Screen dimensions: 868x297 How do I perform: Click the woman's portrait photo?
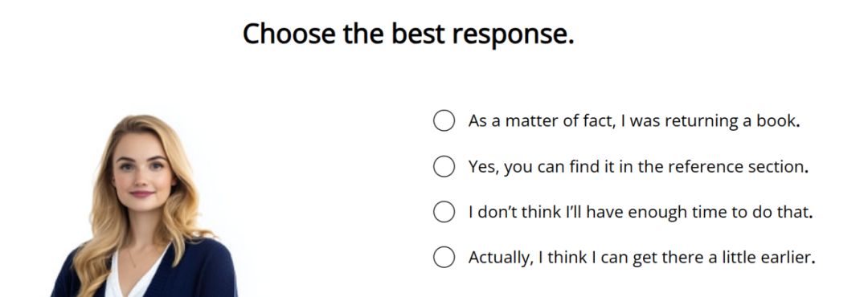[144, 205]
